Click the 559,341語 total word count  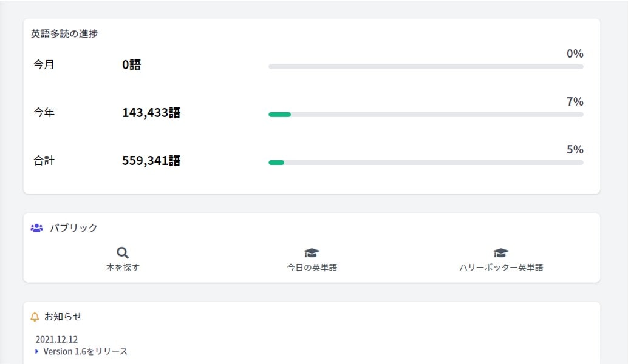[151, 161]
